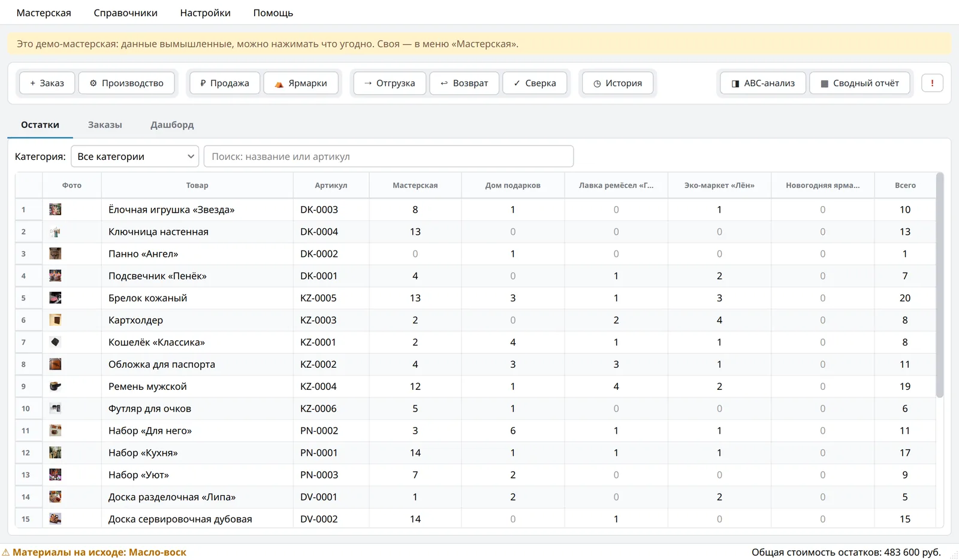Open the Набор «Уют» product photo
The image size is (959, 560).
pyautogui.click(x=55, y=475)
